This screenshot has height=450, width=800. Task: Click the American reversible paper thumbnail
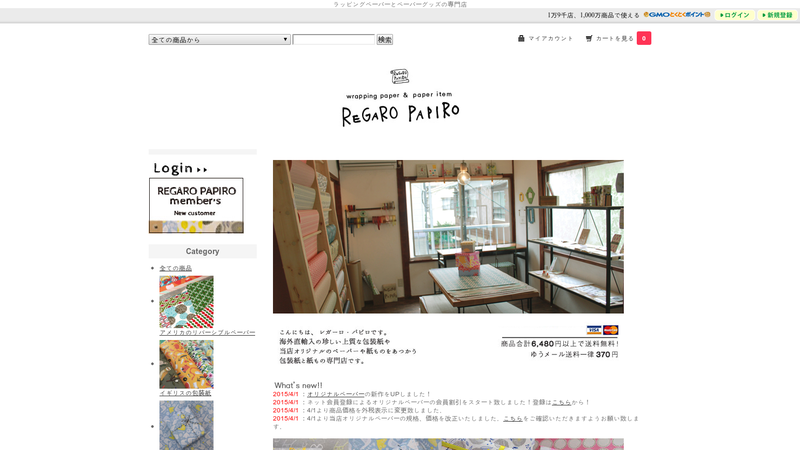[x=186, y=302]
